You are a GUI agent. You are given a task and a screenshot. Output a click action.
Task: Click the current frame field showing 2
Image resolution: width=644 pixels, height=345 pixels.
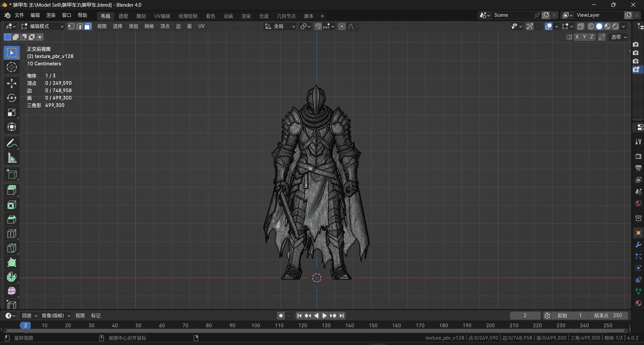(x=525, y=315)
